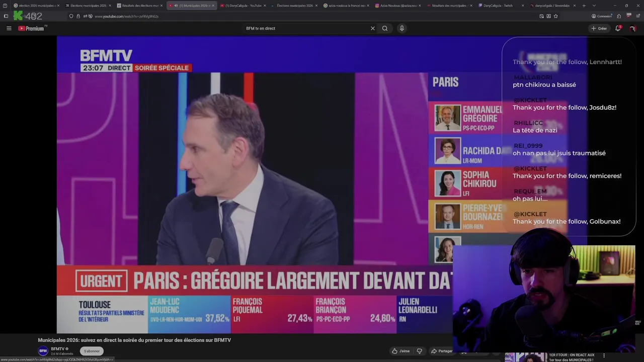Viewport: 644px width, 362px height.
Task: Subscribe with the S'abonner button
Action: click(x=92, y=351)
